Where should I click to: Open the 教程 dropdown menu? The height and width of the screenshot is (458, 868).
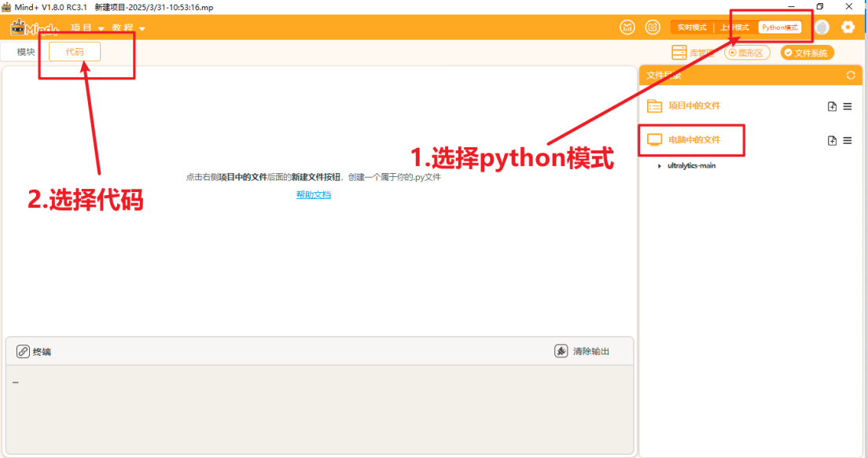pos(128,28)
